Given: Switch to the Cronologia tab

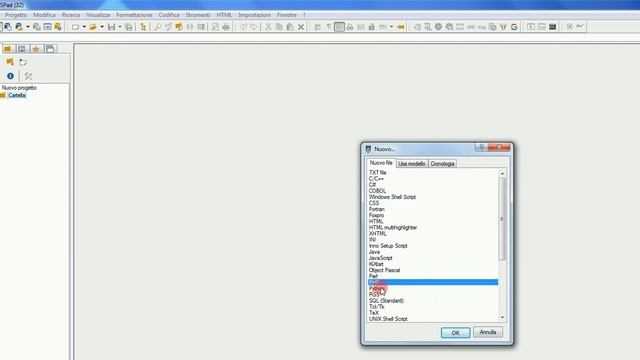Looking at the screenshot, I should click(442, 164).
